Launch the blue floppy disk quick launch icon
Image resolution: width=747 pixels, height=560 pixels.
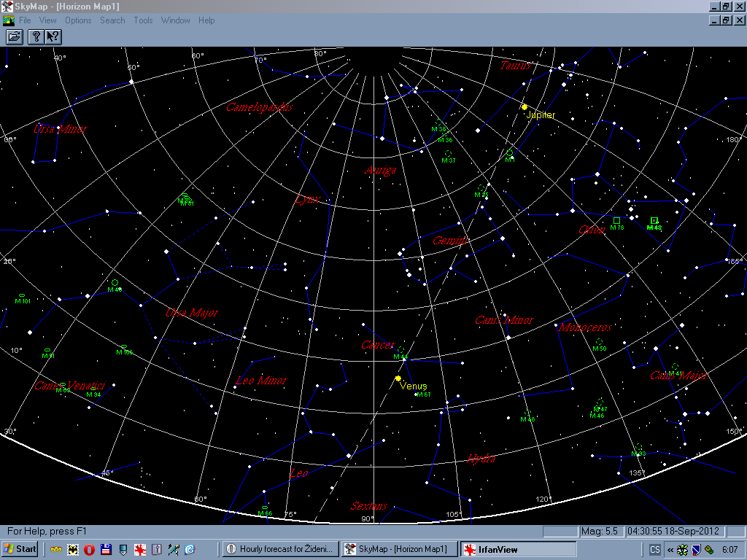[x=106, y=550]
